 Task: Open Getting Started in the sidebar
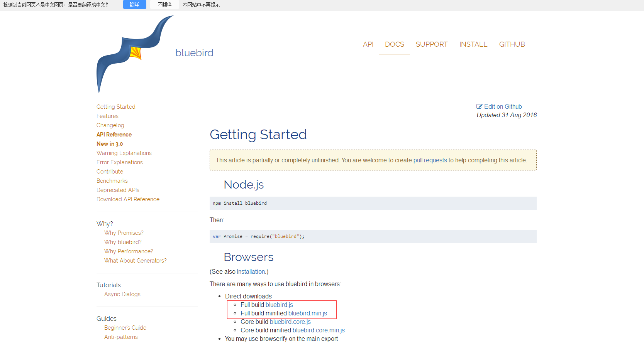tap(116, 107)
